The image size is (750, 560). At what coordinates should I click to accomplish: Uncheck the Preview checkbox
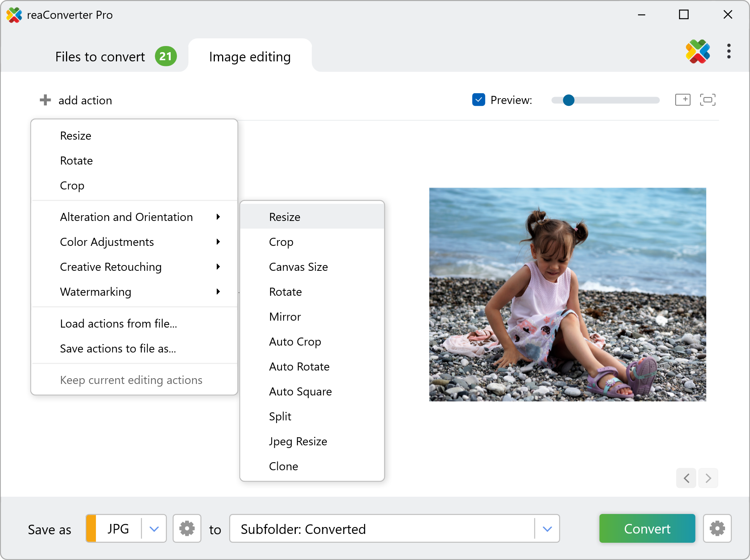tap(478, 100)
